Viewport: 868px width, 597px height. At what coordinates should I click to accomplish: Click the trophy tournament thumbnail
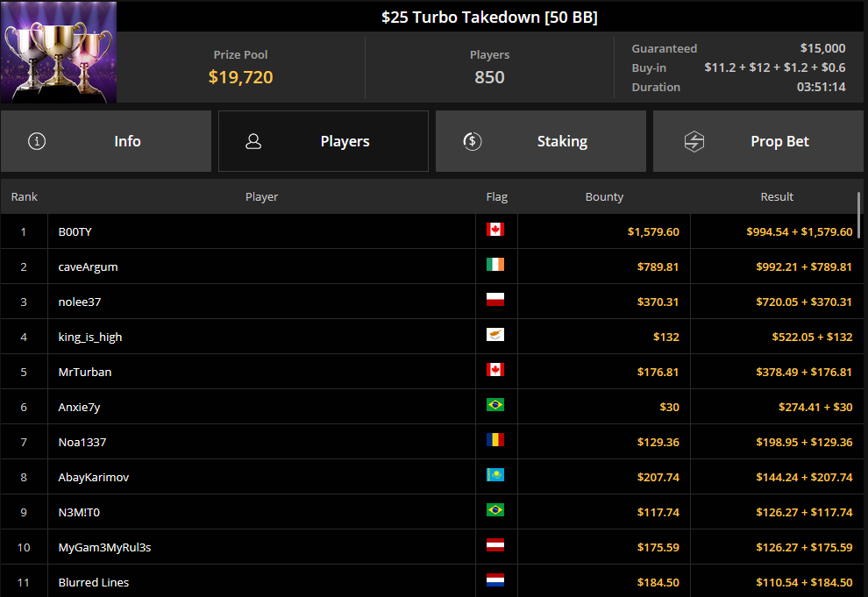tap(59, 52)
